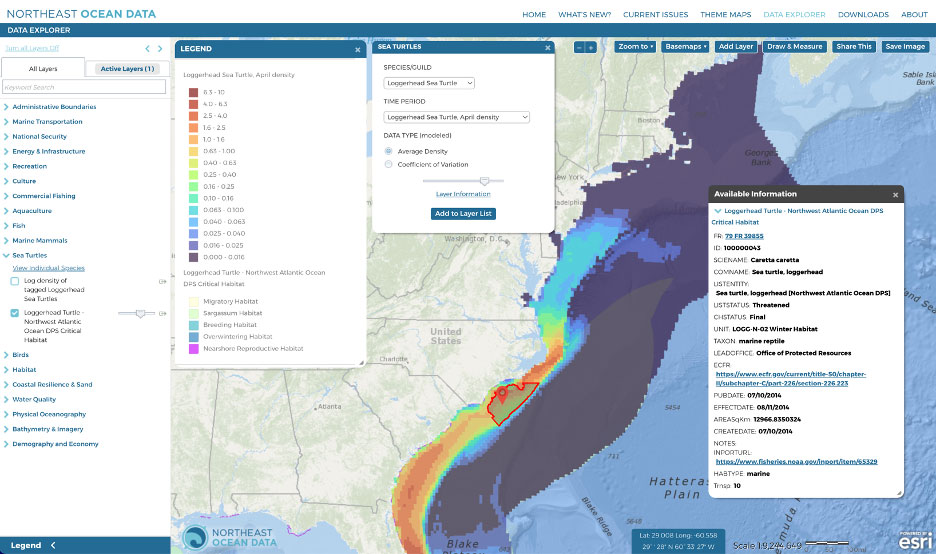Viewport: 936px width, 554px height.
Task: Click the Northeast Ocean Data map logo
Action: [x=229, y=537]
